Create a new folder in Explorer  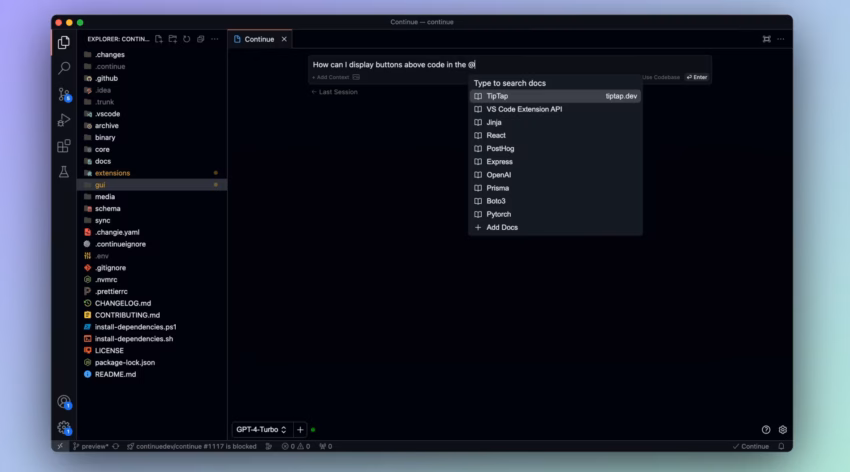[x=173, y=39]
